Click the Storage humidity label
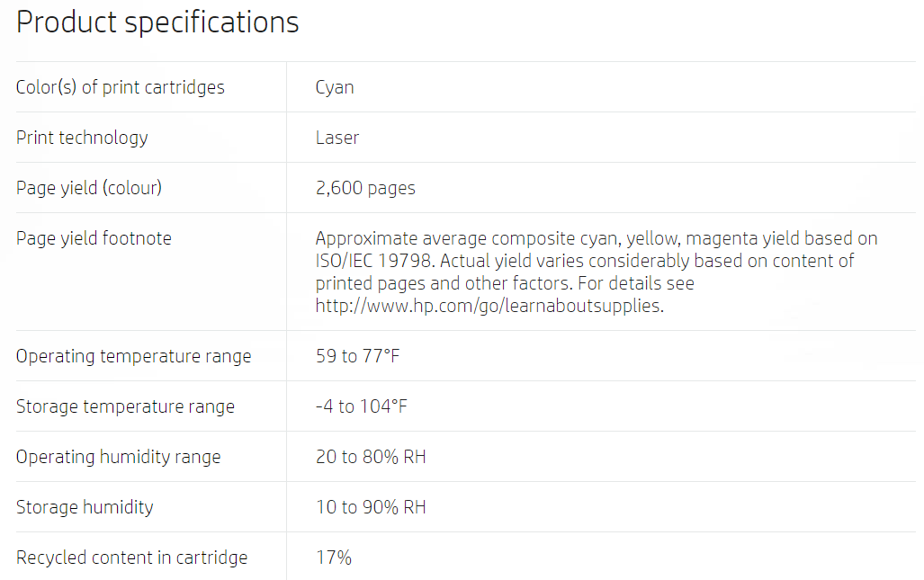 85,507
